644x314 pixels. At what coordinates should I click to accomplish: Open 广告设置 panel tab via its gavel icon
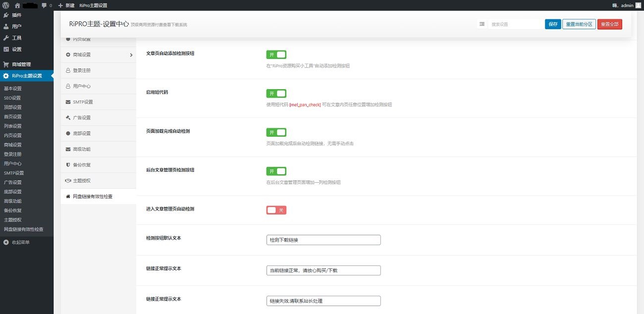68,117
